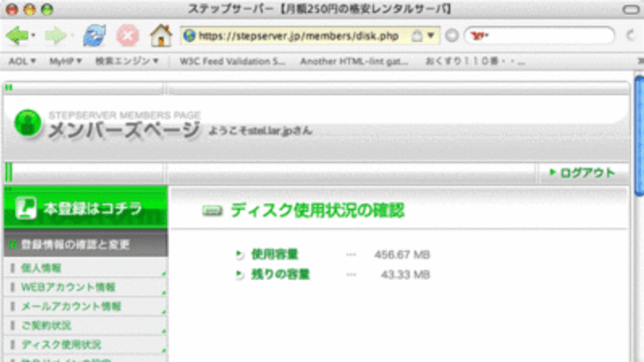Screen dimensions: 644x362
Task: Click the green member logo icon
Action: (27, 123)
